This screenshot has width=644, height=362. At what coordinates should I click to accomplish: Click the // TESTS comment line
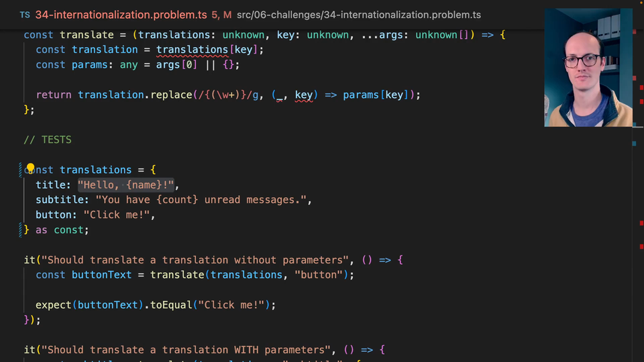[48, 140]
